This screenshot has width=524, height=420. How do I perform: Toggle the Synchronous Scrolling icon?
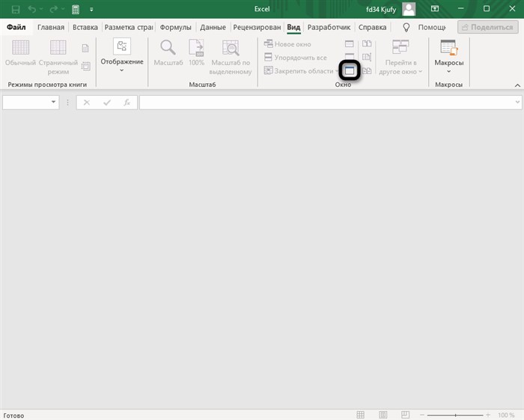click(367, 57)
